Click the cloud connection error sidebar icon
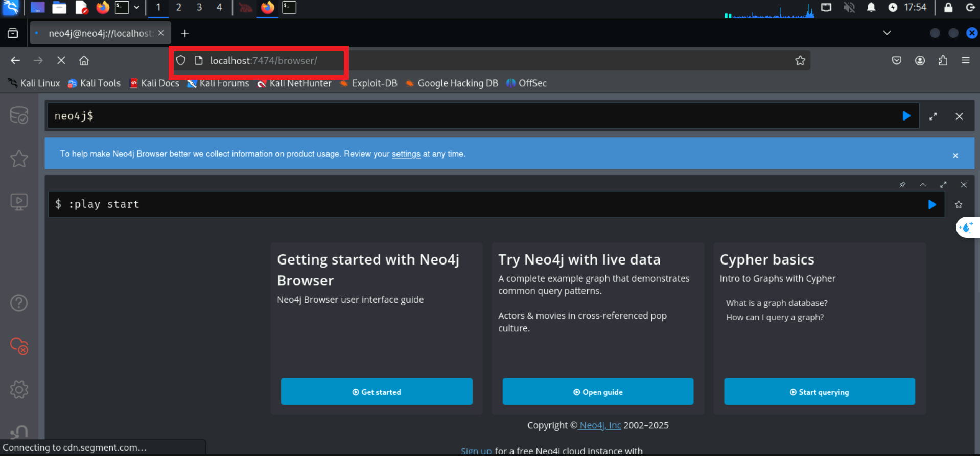980x456 pixels. tap(19, 346)
